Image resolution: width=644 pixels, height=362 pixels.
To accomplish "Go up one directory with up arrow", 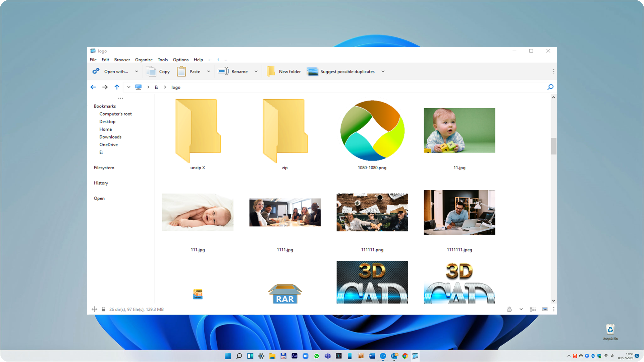I will tap(117, 87).
